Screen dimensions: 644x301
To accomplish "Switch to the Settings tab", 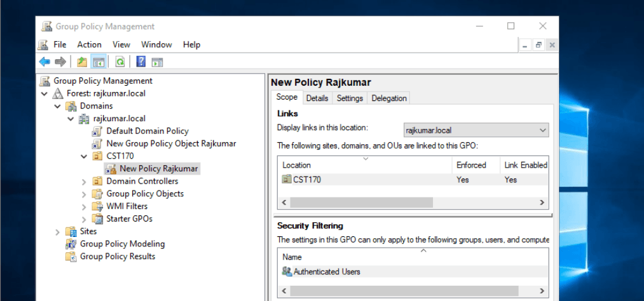I will [x=350, y=98].
